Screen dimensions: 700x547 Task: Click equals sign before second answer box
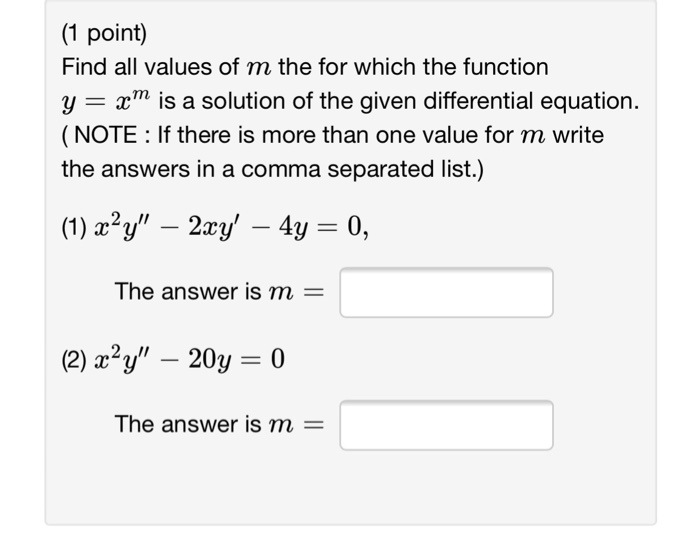(x=313, y=425)
